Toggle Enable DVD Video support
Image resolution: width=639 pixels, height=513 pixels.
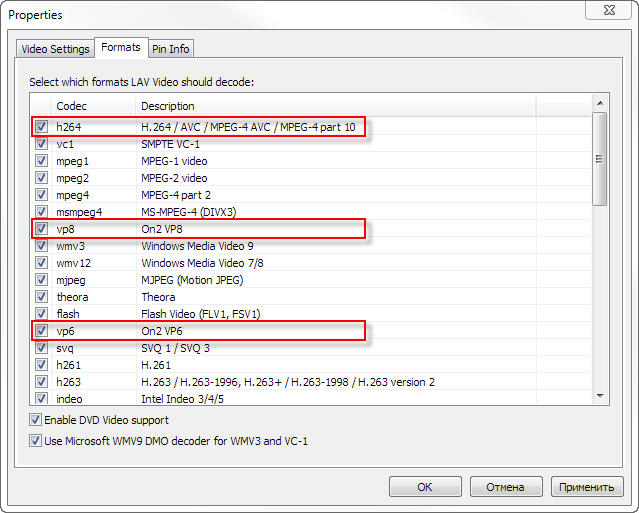click(x=36, y=420)
